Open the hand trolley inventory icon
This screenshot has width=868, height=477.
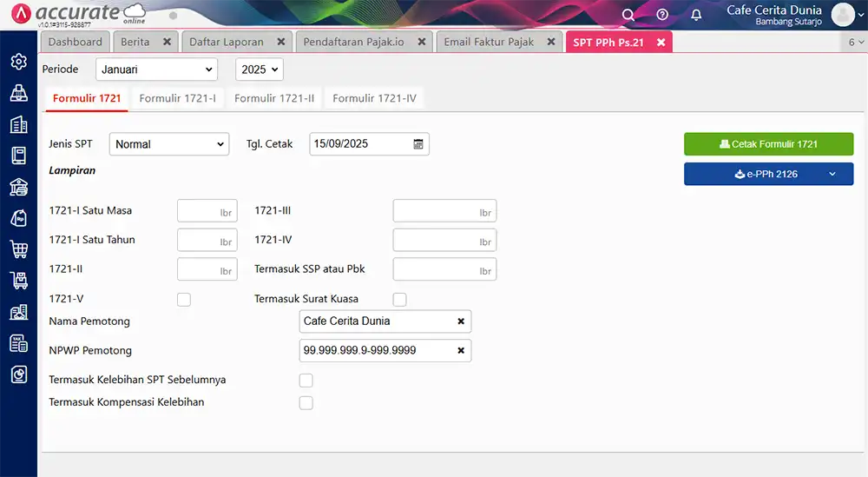(x=19, y=281)
